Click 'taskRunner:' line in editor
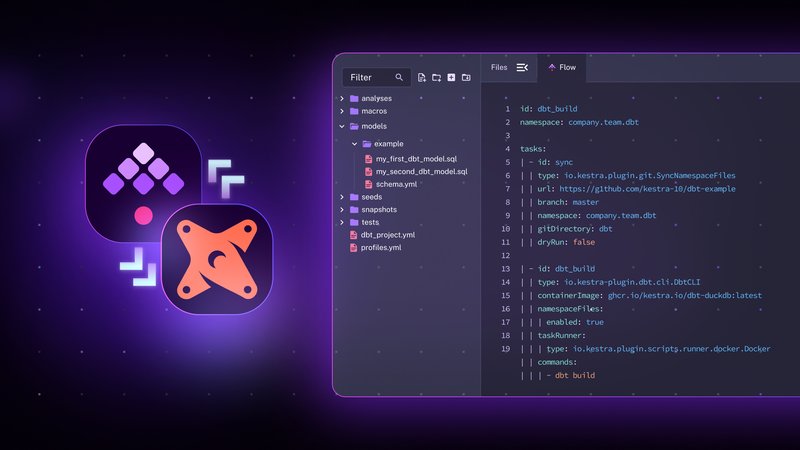This screenshot has height=450, width=800. (562, 336)
